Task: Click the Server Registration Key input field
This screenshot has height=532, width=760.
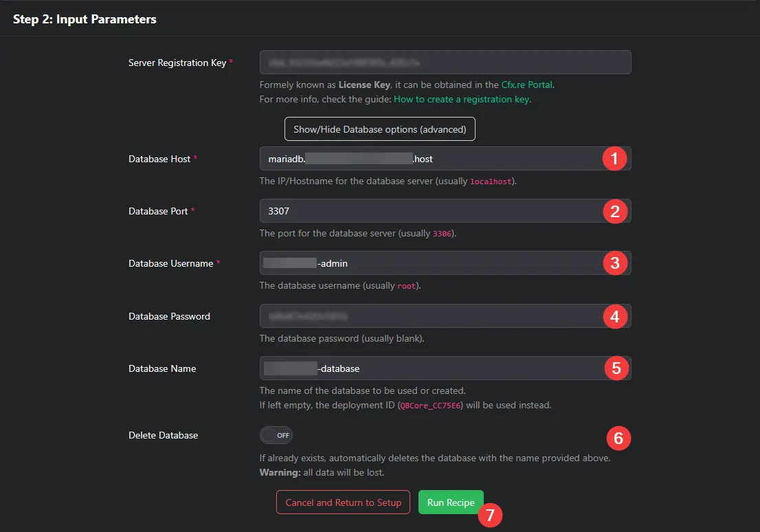Action: pyautogui.click(x=445, y=62)
